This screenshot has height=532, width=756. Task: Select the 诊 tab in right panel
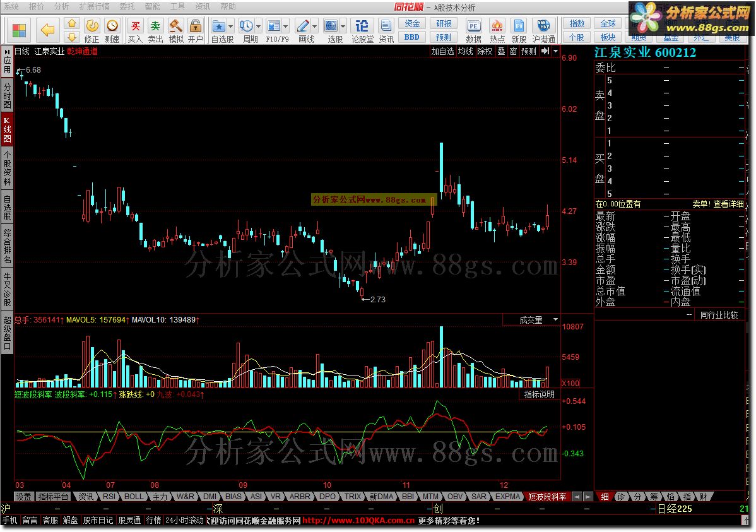pos(621,496)
